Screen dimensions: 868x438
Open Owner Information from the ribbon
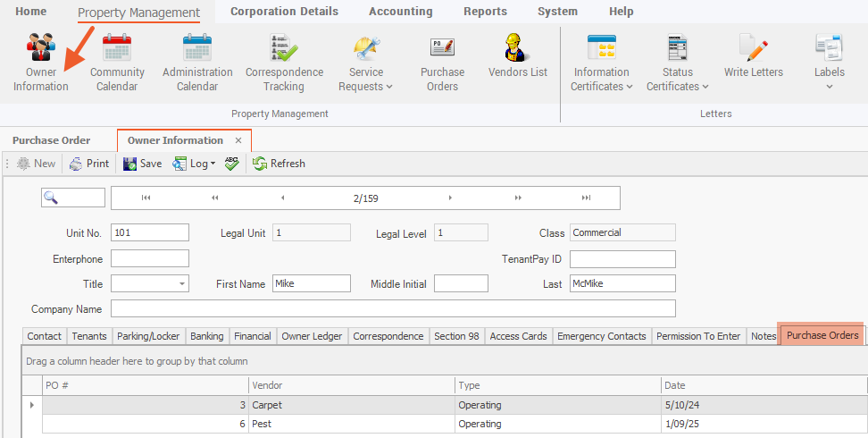point(40,62)
